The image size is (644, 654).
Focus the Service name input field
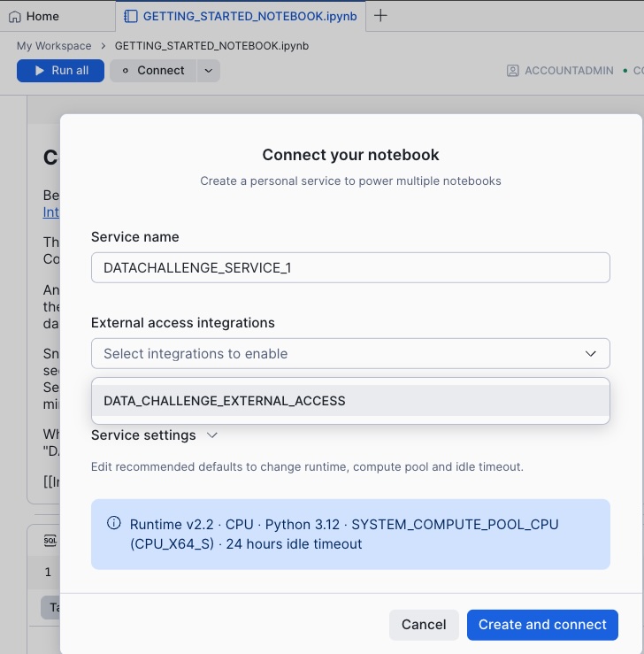pyautogui.click(x=350, y=267)
